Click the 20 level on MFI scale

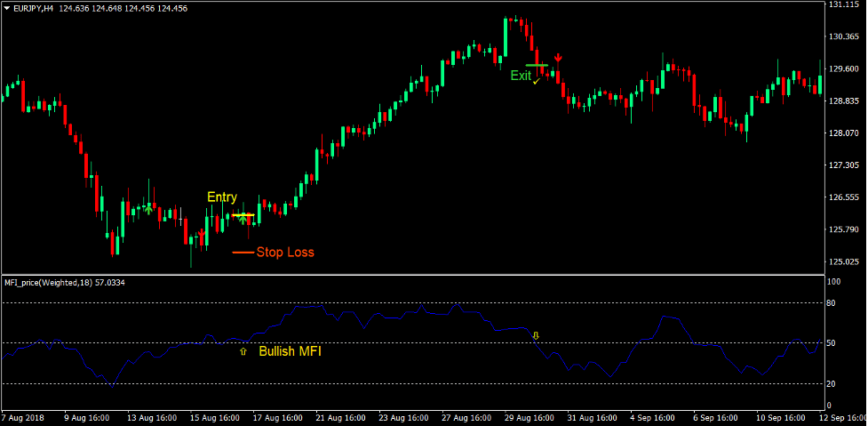(x=833, y=383)
